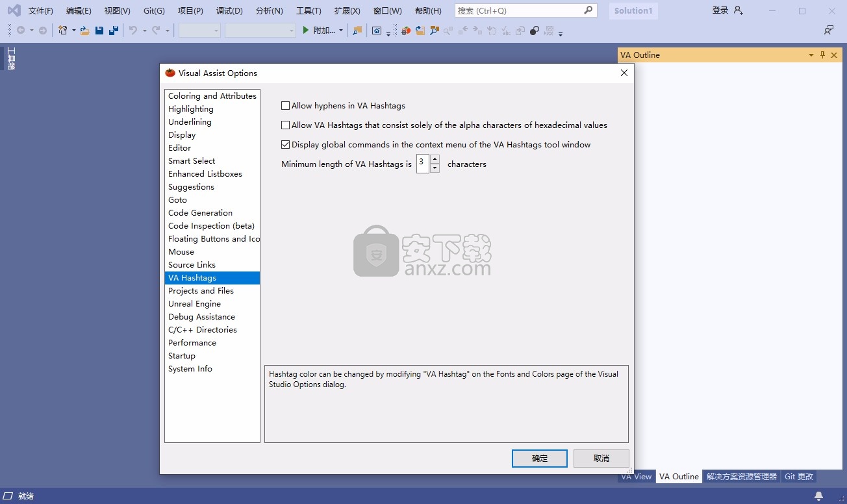Click the VA find symbol icon
Viewport: 847px width, 504px height.
click(x=434, y=30)
